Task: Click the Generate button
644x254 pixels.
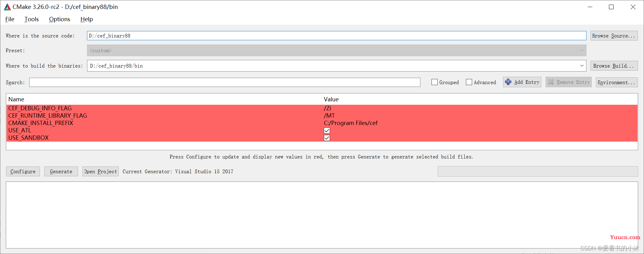Action: [x=61, y=171]
